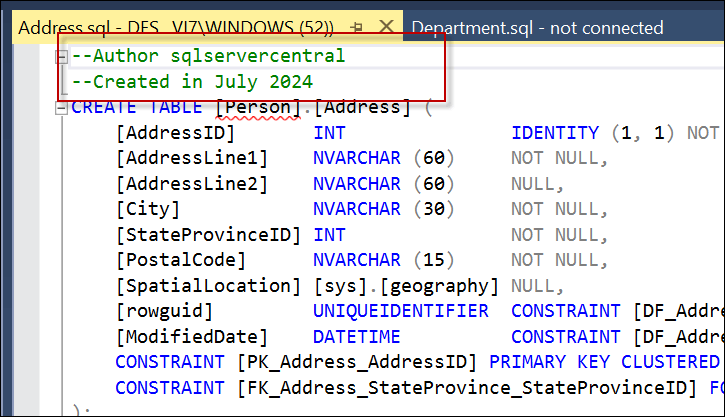Click the [StateProvinceID] column name
Image resolution: width=725 pixels, height=417 pixels.
pos(209,235)
